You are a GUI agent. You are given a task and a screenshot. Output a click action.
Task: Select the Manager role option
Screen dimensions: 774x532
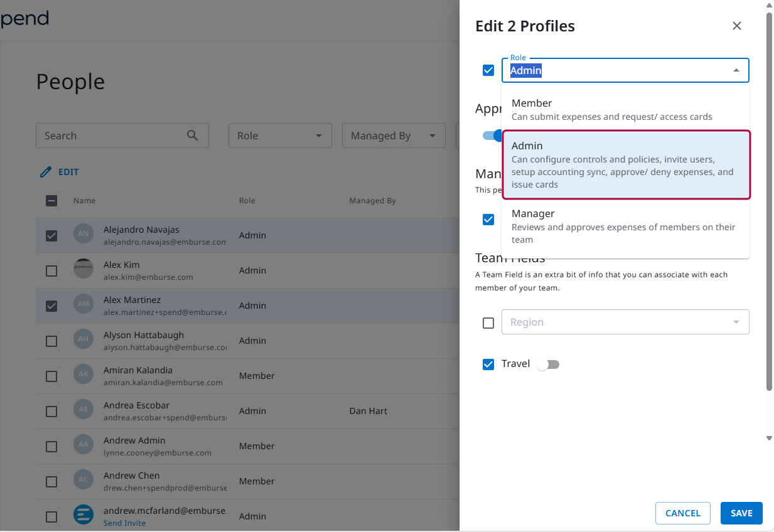625,226
